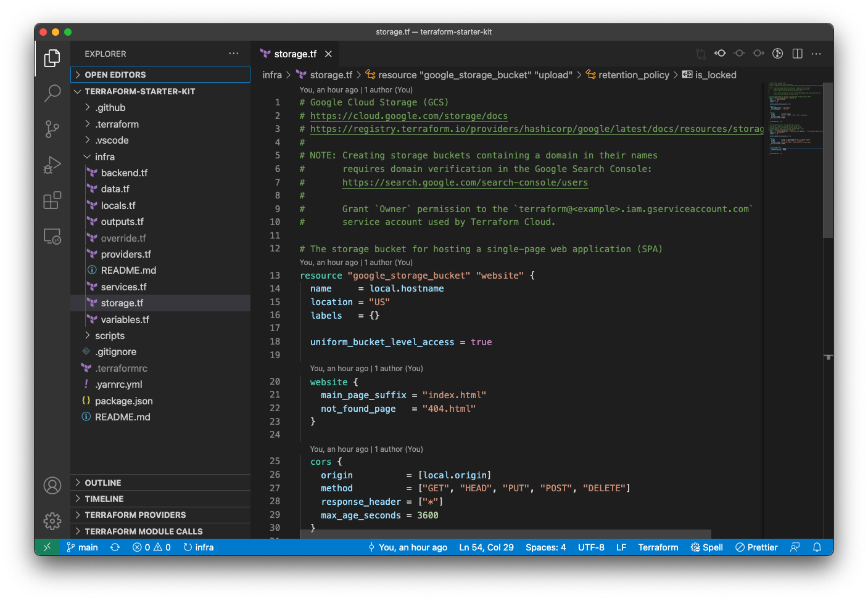868x601 pixels.
Task: Synchronize changes icon in status bar
Action: tap(115, 547)
